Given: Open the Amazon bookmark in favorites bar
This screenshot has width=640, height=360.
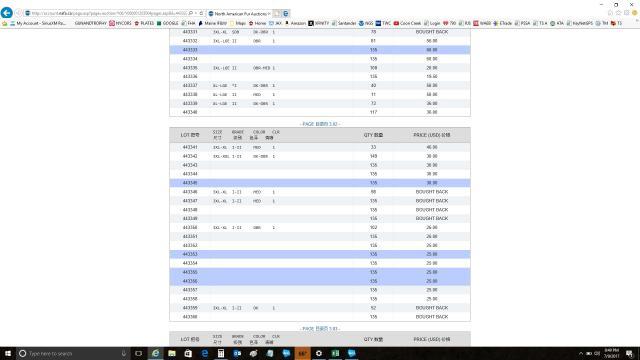Looking at the screenshot, I should [295, 23].
